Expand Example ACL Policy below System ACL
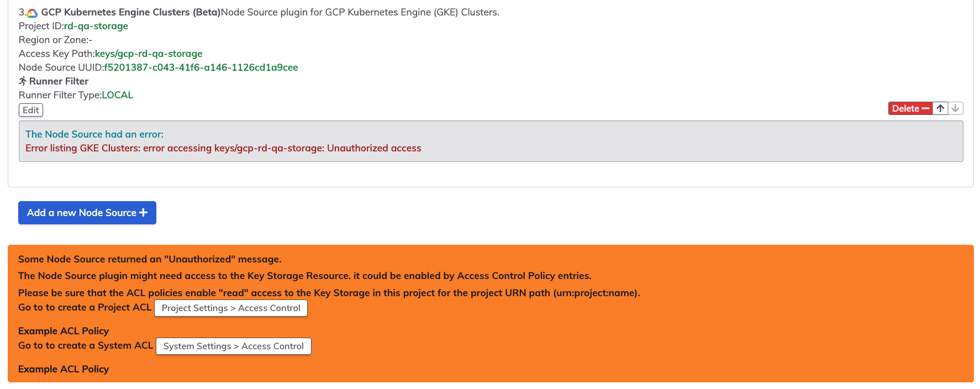Image resolution: width=980 pixels, height=389 pixels. (64, 369)
